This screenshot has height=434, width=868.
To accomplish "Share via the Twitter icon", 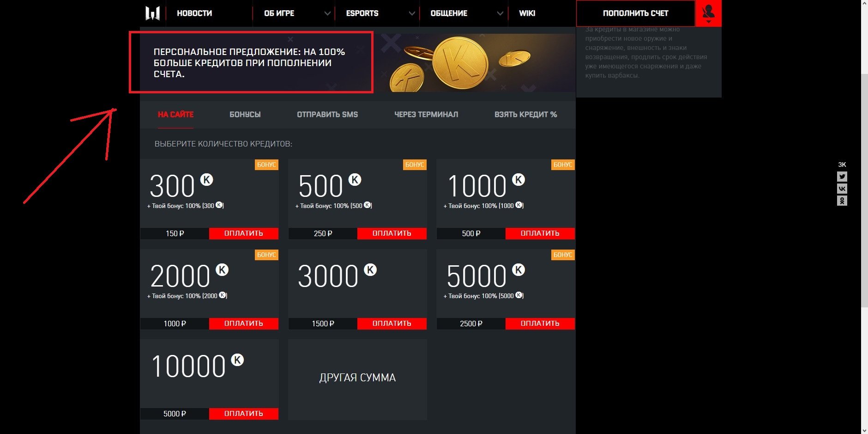I will [x=842, y=177].
